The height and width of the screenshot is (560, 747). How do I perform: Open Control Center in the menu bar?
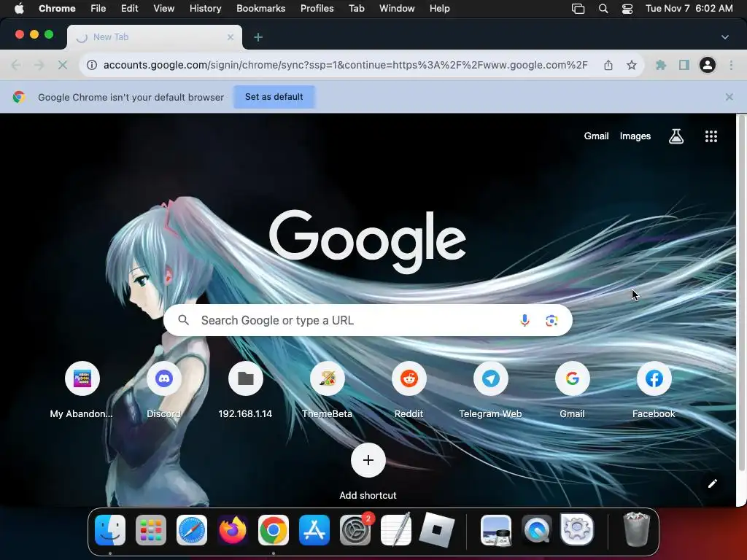pyautogui.click(x=627, y=9)
